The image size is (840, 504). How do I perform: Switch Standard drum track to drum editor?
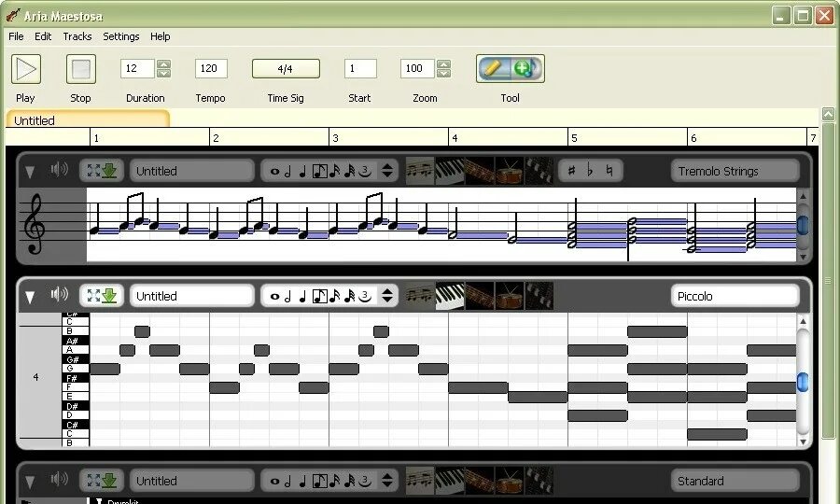point(509,481)
